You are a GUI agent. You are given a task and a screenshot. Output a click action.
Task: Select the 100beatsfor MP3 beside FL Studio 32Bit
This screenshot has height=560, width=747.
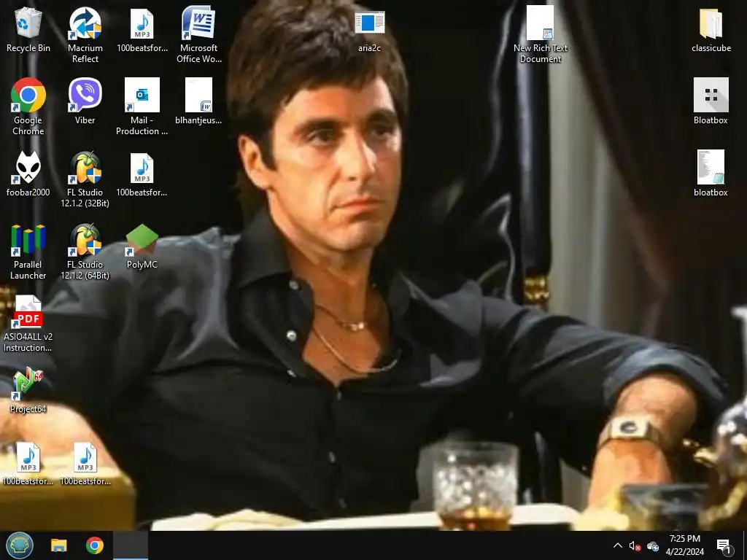142,174
